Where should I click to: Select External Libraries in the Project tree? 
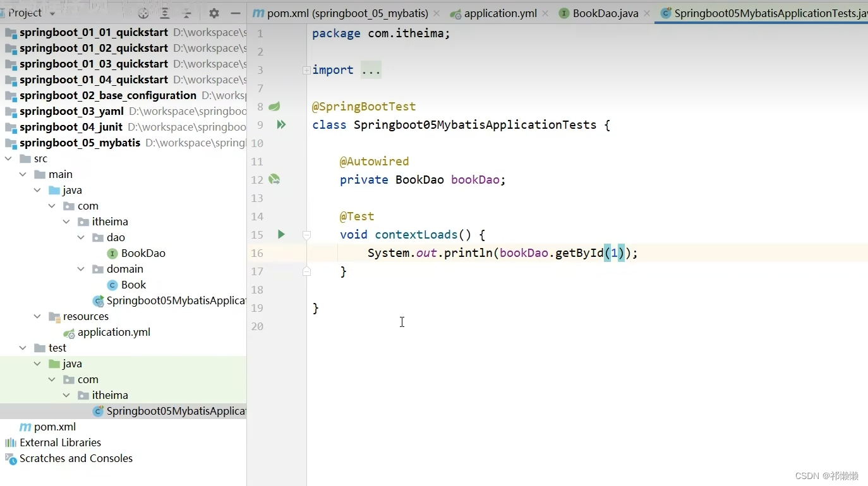click(60, 442)
